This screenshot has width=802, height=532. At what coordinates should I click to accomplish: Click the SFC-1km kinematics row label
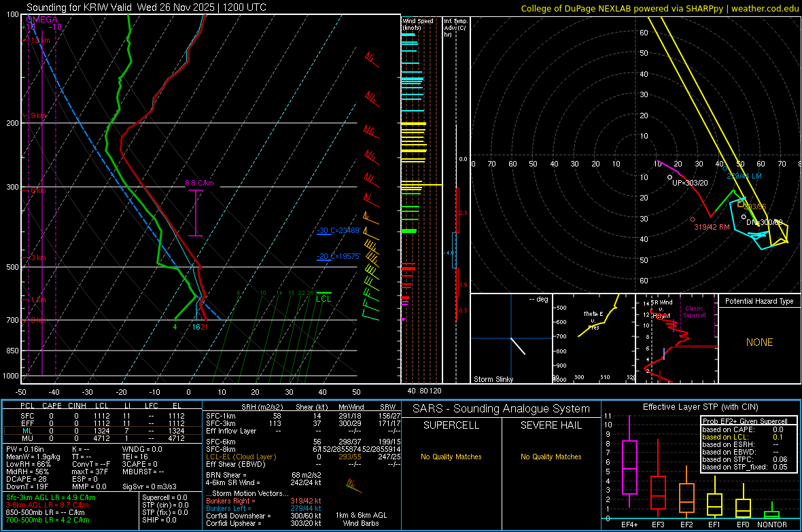coord(221,416)
